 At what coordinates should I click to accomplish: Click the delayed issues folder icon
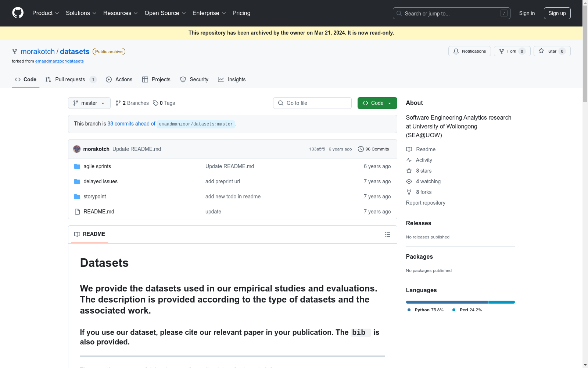coord(77,181)
